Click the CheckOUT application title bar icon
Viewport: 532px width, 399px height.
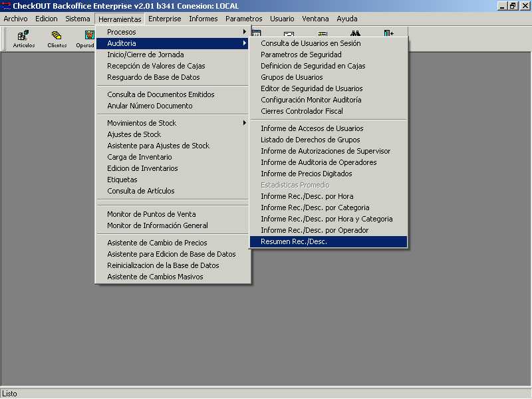coord(6,6)
